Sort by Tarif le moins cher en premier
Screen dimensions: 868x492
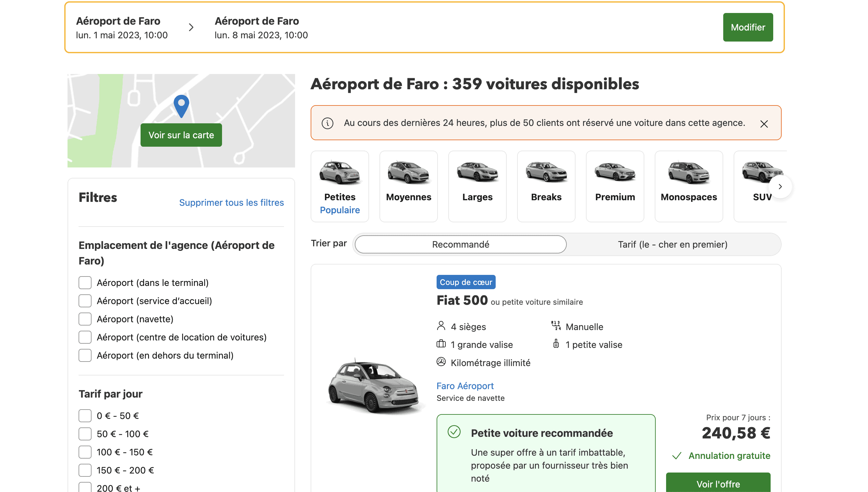(672, 244)
